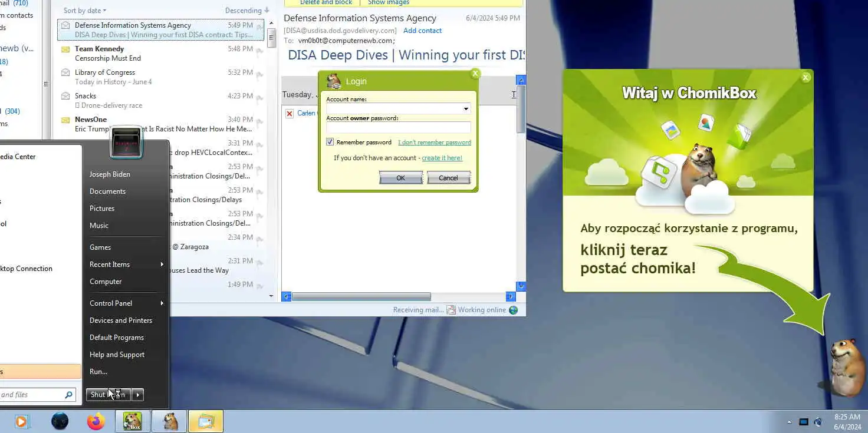Click the network tray icon
Viewport: 868px width, 433px height.
[818, 422]
